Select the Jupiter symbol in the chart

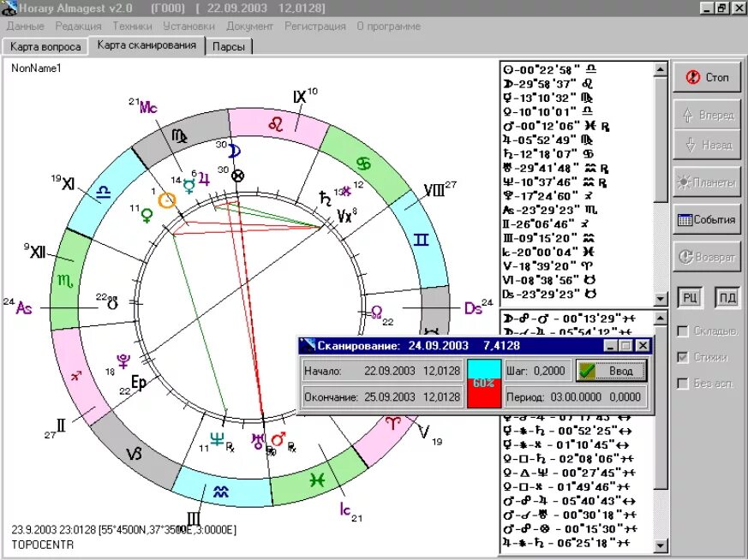tap(204, 179)
